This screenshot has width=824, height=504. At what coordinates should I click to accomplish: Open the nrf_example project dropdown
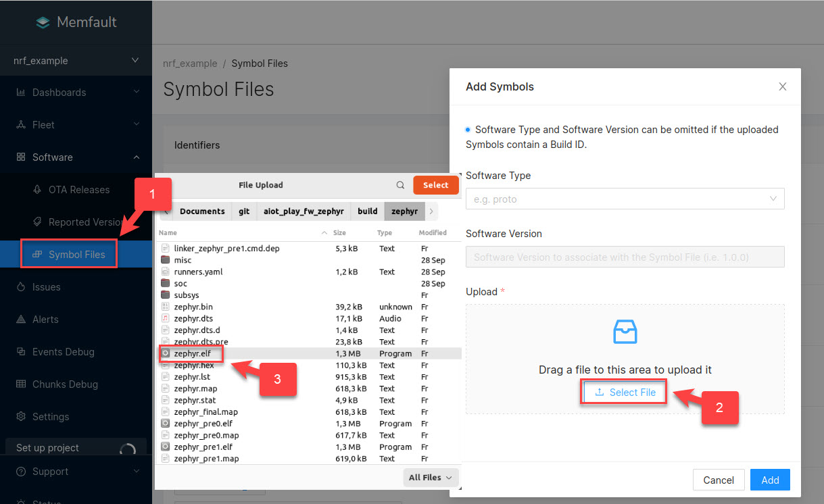coord(76,60)
